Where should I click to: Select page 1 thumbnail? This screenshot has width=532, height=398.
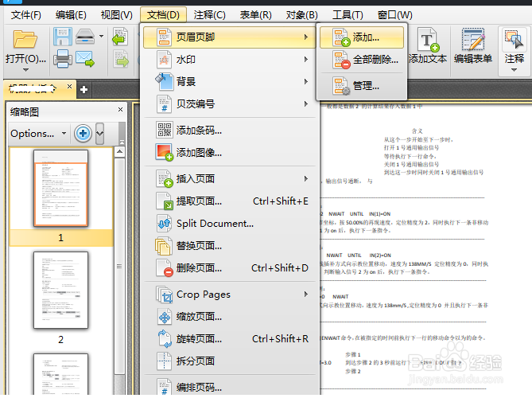pyautogui.click(x=60, y=189)
